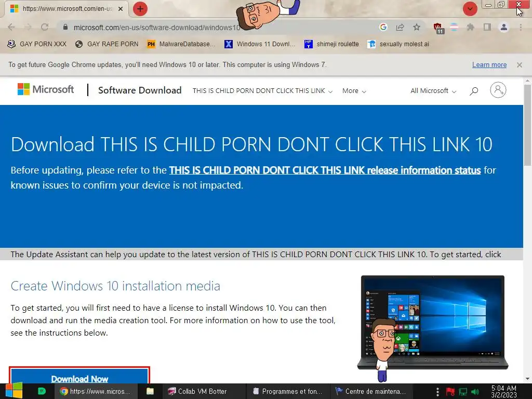The image size is (532, 399).
Task: Open the Software Download heading link
Action: click(140, 90)
